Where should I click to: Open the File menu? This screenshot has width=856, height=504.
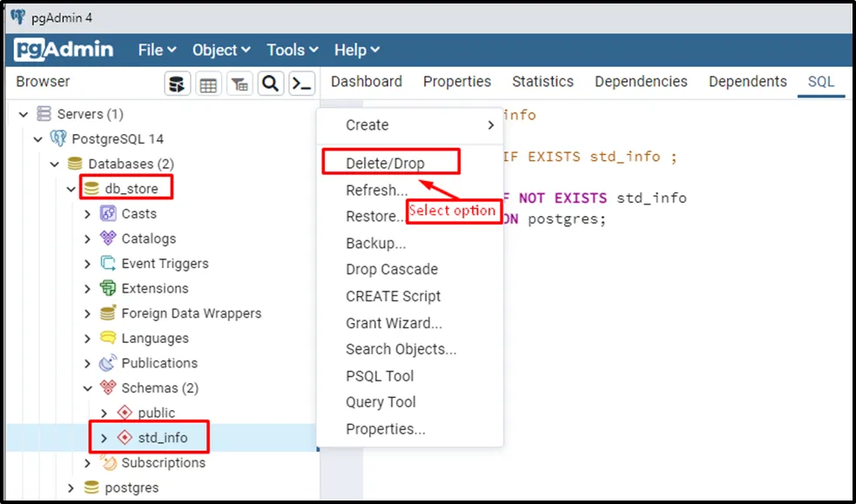[x=157, y=50]
